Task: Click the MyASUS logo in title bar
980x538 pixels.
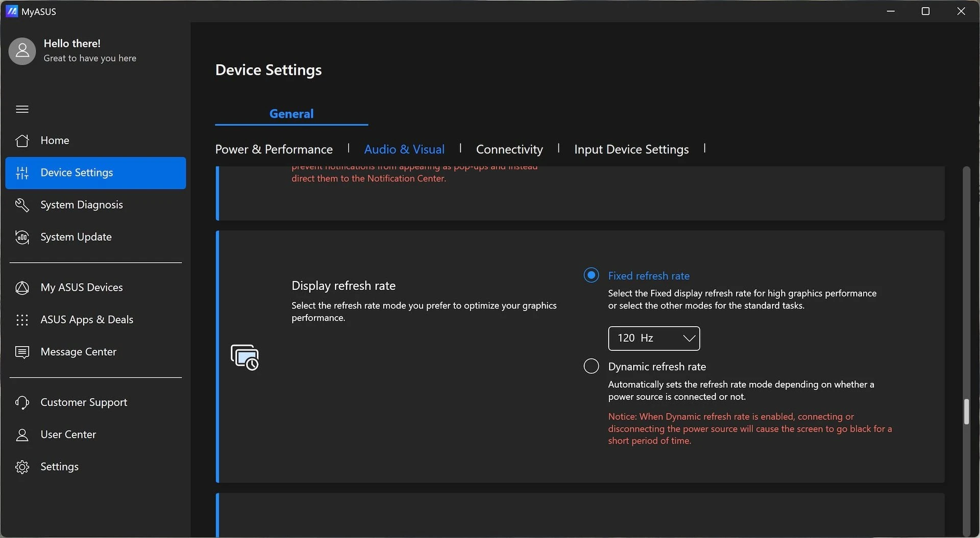Action: (12, 11)
